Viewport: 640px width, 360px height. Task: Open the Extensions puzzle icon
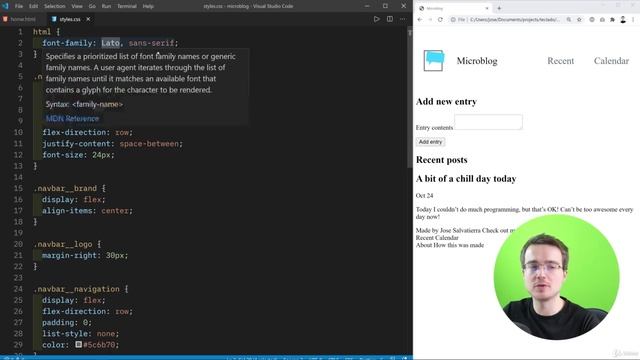(x=612, y=20)
